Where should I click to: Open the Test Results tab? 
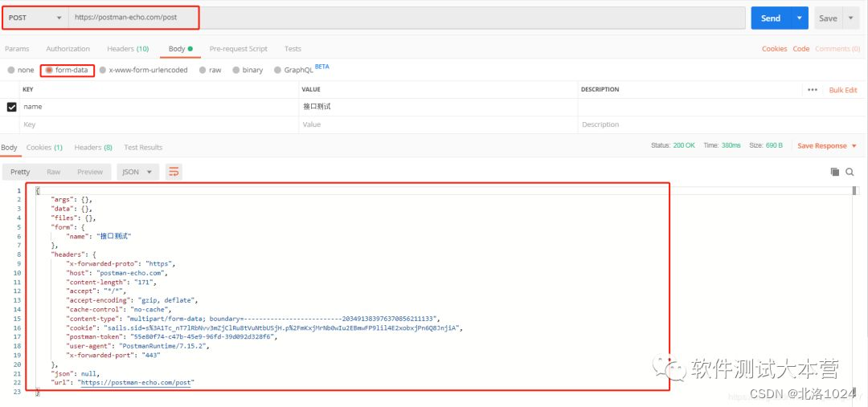pyautogui.click(x=143, y=148)
